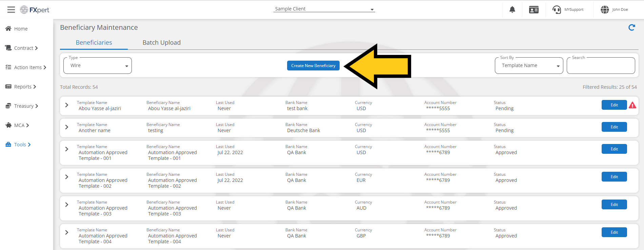The image size is (644, 250).
Task: Click 'EUR' currency cell
Action: [361, 180]
